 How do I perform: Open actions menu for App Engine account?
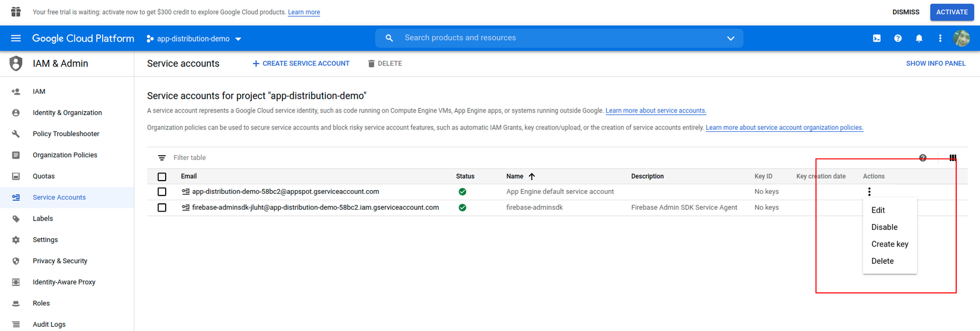pyautogui.click(x=870, y=192)
